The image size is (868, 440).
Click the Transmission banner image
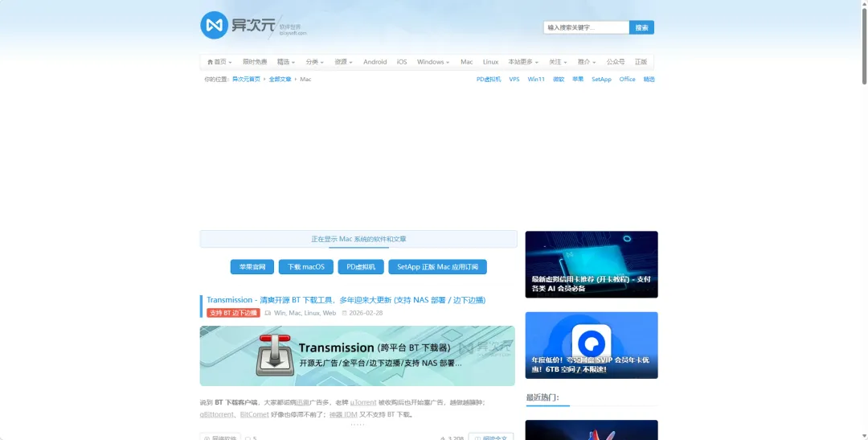click(x=357, y=356)
